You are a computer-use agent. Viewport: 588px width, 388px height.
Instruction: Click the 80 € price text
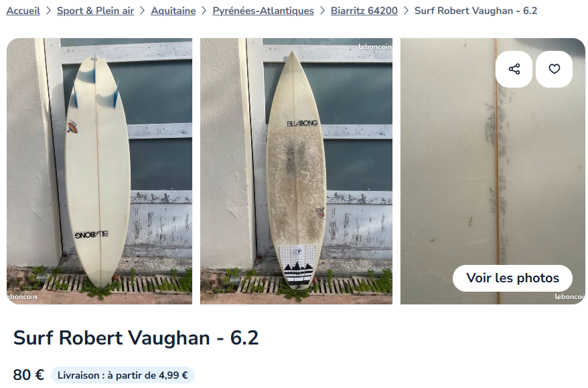point(29,375)
